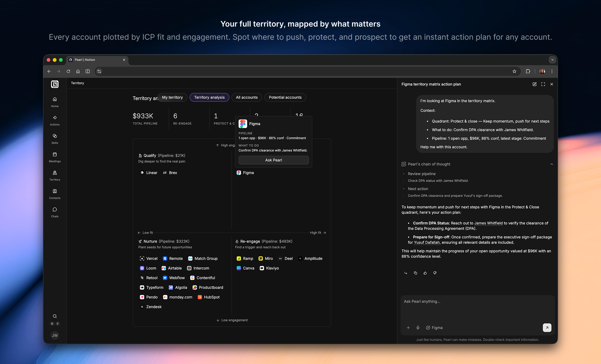The width and height of the screenshot is (601, 364).
Task: Close the Pearl | Notion browser tab
Action: (x=124, y=60)
